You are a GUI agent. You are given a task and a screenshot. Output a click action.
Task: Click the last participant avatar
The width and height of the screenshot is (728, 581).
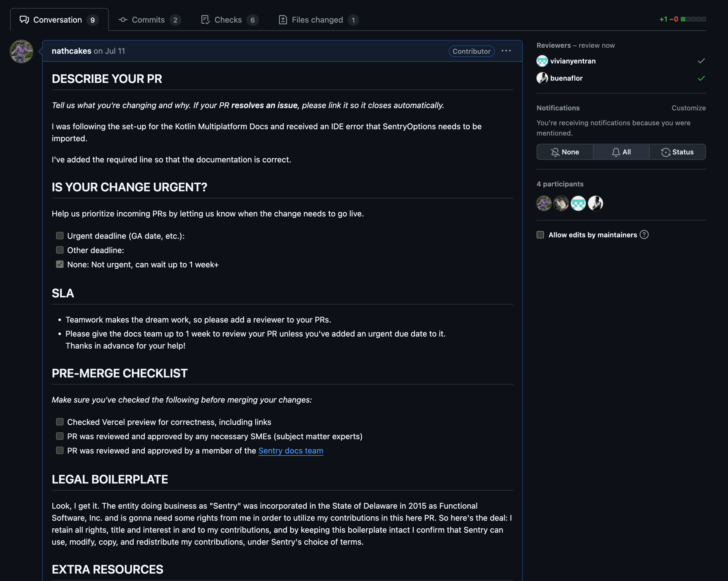click(595, 204)
